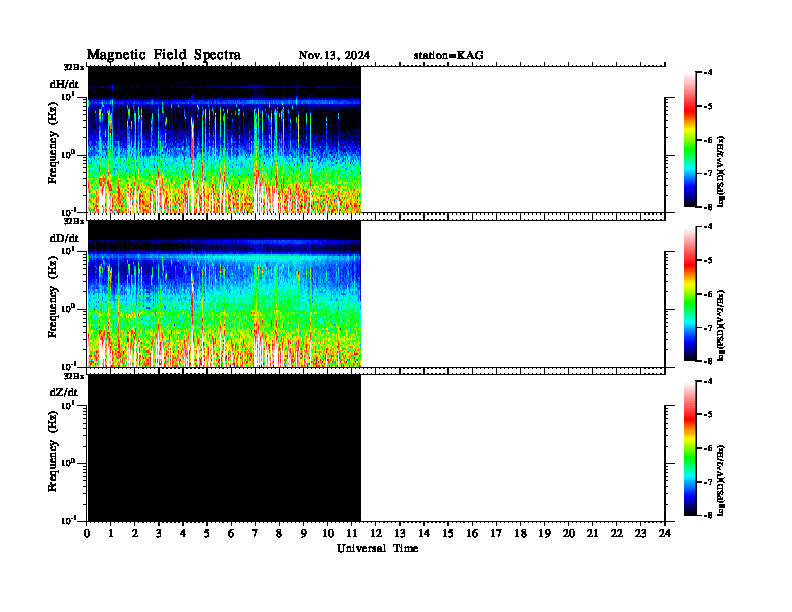Click hour tick label '7' on time axis
Viewport: 792px width, 612px height.
tap(255, 534)
